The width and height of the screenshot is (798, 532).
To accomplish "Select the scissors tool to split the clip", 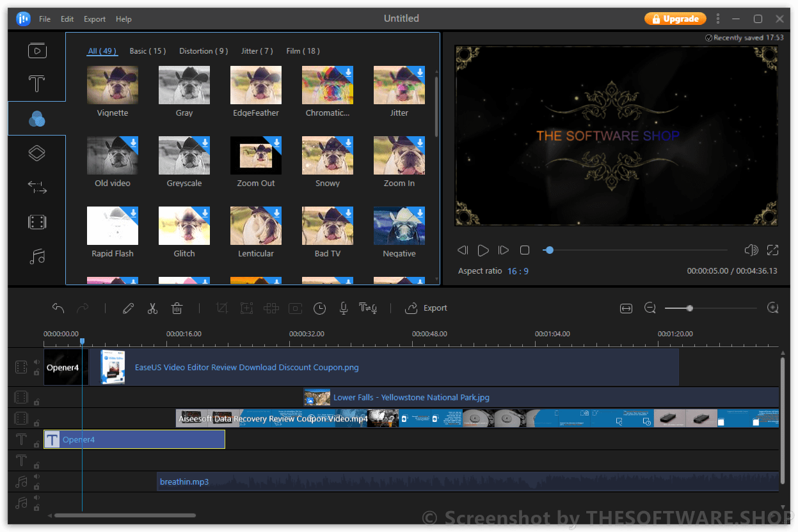I will pos(152,308).
